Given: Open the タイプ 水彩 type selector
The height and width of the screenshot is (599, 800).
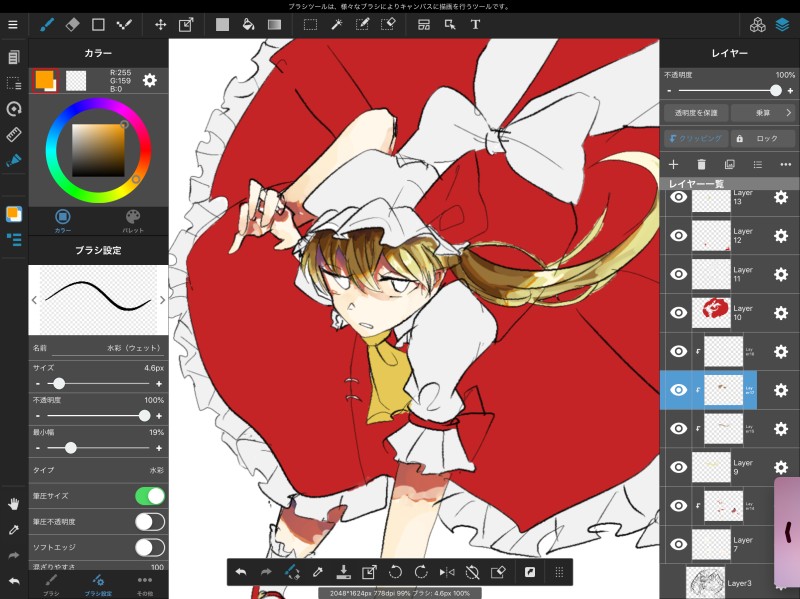Looking at the screenshot, I should (98, 470).
